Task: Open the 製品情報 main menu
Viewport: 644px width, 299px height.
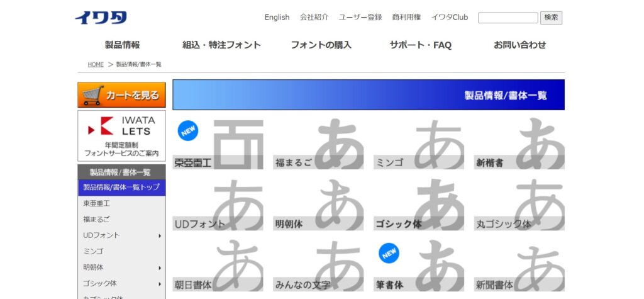Action: (x=123, y=45)
